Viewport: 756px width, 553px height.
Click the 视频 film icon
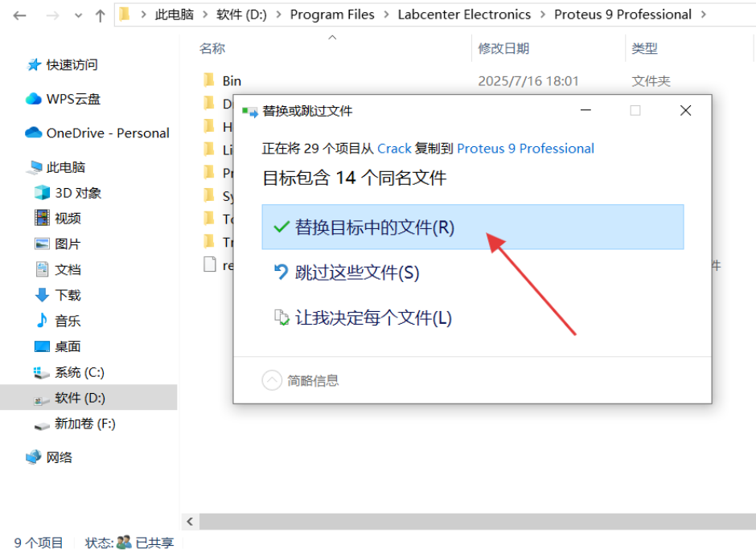[x=42, y=218]
